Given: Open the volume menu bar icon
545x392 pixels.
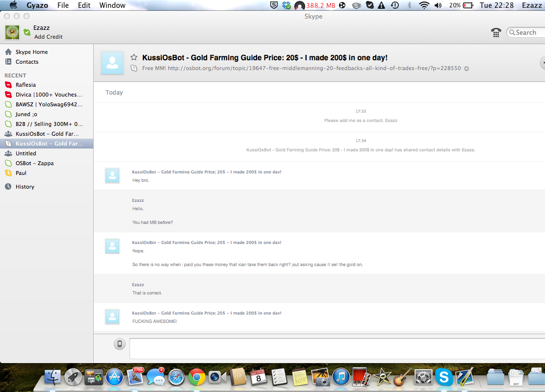Looking at the screenshot, I should pos(438,5).
